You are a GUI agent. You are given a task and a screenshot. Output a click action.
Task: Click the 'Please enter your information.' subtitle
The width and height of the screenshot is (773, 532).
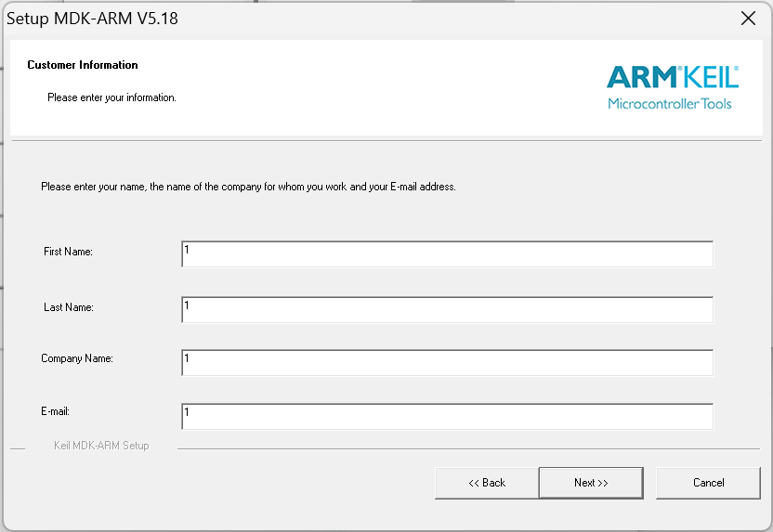111,97
